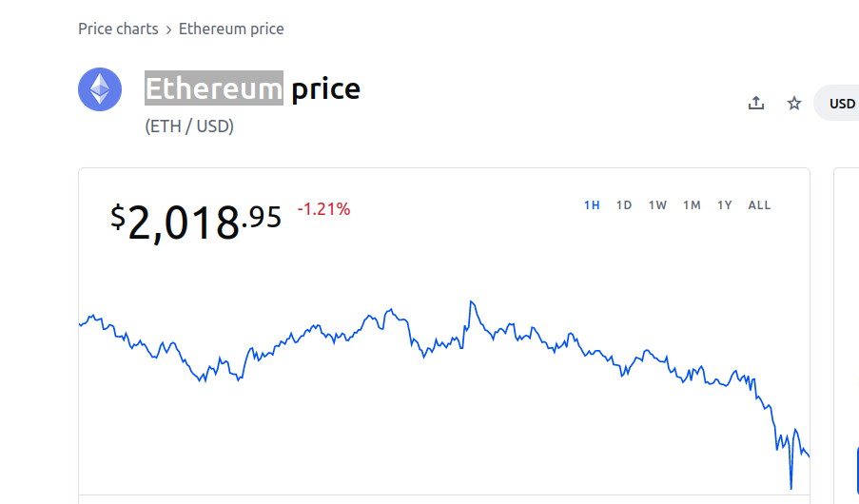
Task: Open the Ethereum price breadcrumb link
Action: coord(231,29)
